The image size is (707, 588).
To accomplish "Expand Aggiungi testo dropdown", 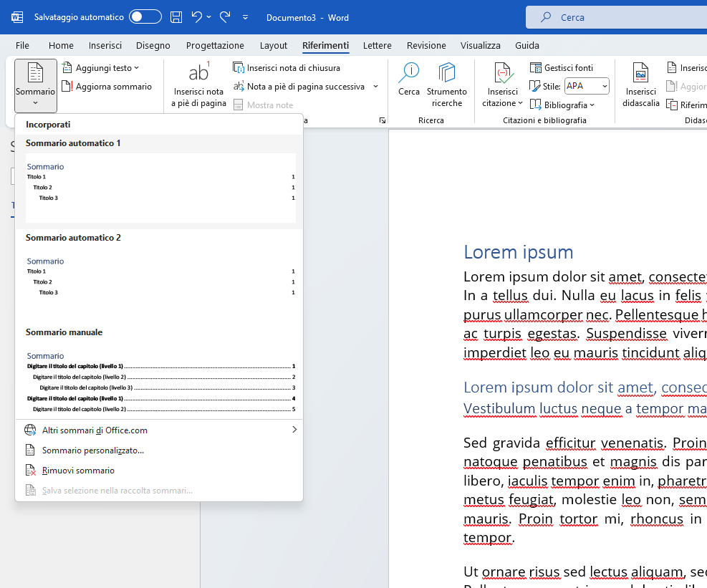I will [101, 68].
